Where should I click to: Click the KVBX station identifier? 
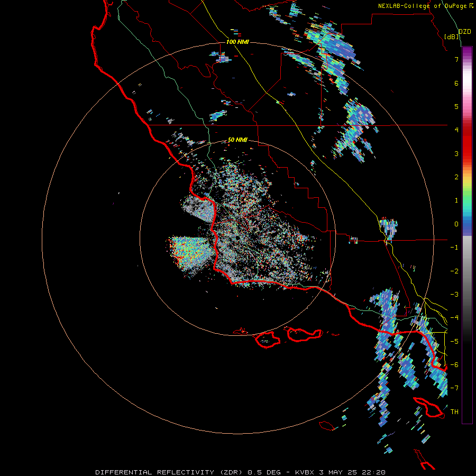pyautogui.click(x=305, y=472)
